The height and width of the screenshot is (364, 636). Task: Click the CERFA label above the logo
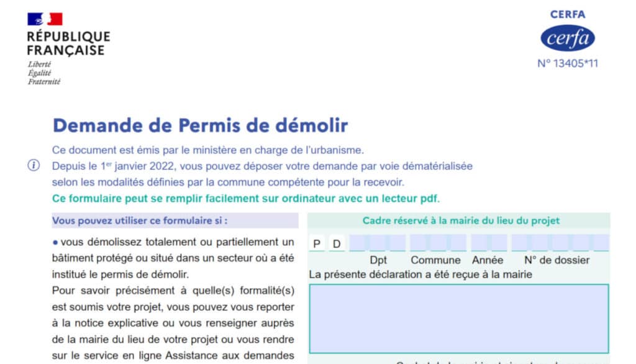pyautogui.click(x=567, y=14)
